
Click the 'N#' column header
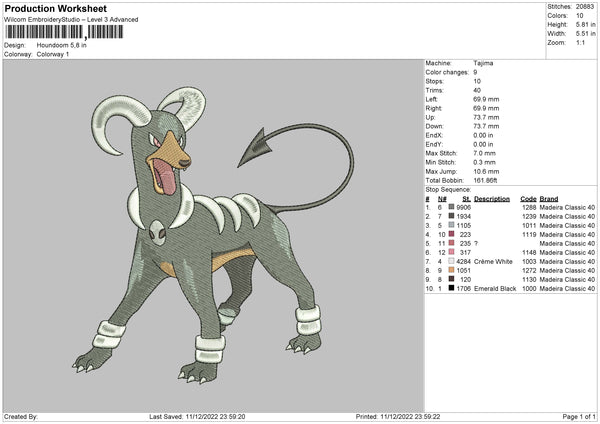coord(442,199)
